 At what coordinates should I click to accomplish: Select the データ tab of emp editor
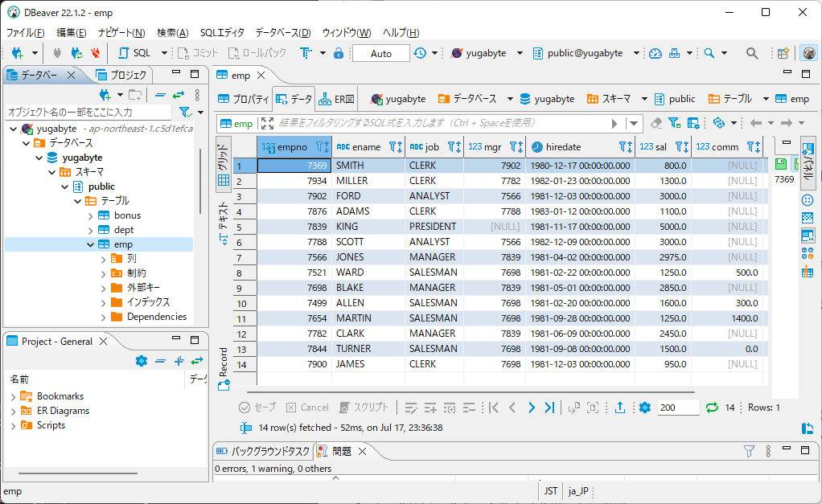point(294,99)
